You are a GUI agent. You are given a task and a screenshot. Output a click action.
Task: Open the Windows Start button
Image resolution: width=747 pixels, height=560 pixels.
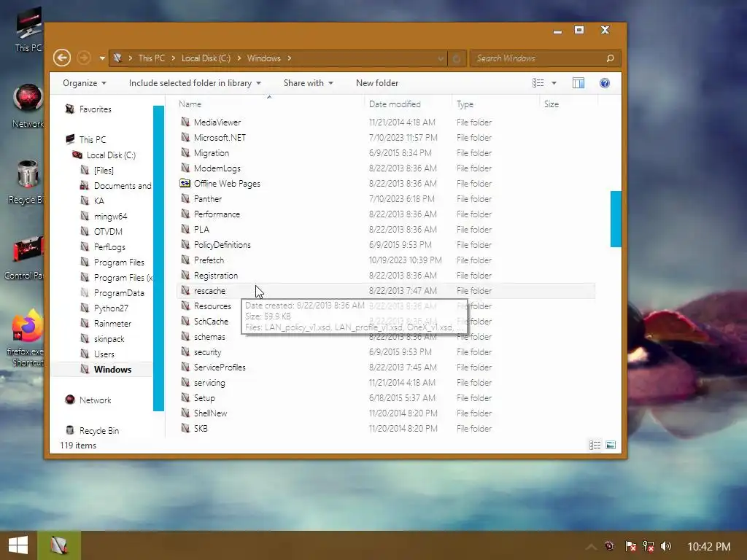[18, 545]
